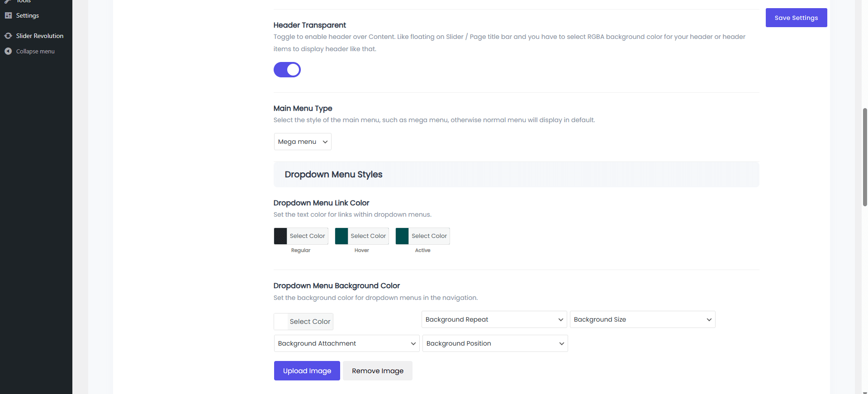Viewport: 868px width, 394px height.
Task: Expand the Background Repeat dropdown
Action: (x=494, y=319)
